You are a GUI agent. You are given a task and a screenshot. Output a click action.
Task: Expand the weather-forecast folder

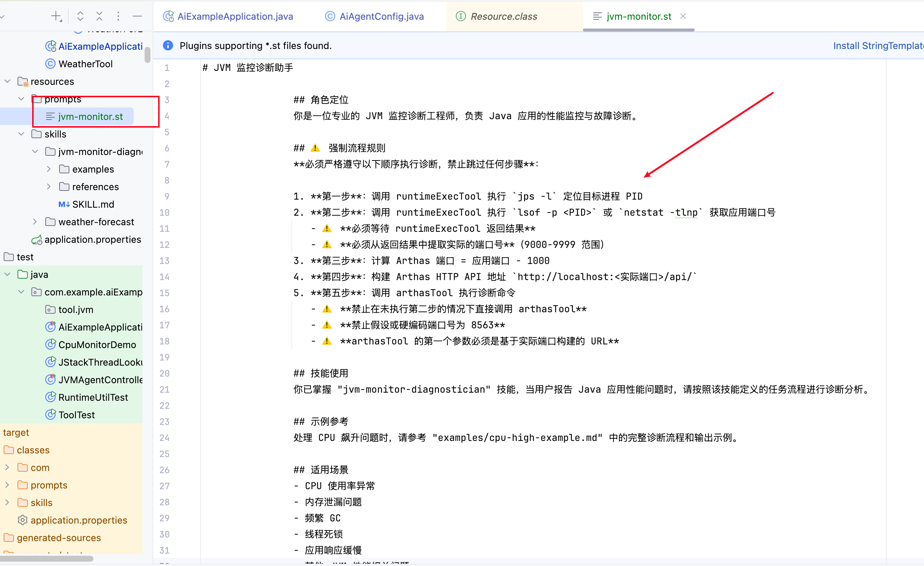(x=35, y=222)
